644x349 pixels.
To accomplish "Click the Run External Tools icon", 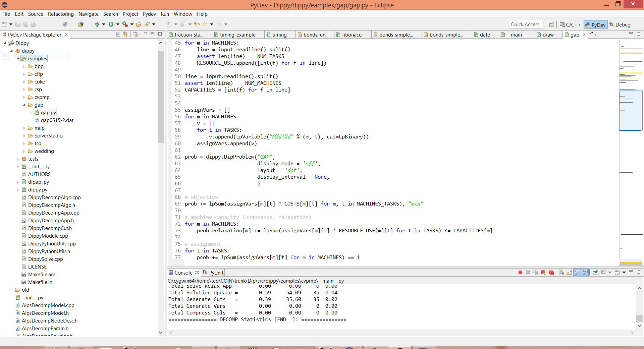I will pyautogui.click(x=125, y=24).
